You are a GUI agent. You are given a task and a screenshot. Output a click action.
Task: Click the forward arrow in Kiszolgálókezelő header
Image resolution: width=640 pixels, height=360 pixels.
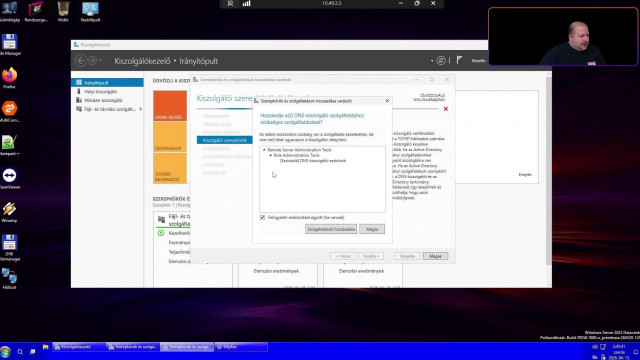click(x=93, y=61)
